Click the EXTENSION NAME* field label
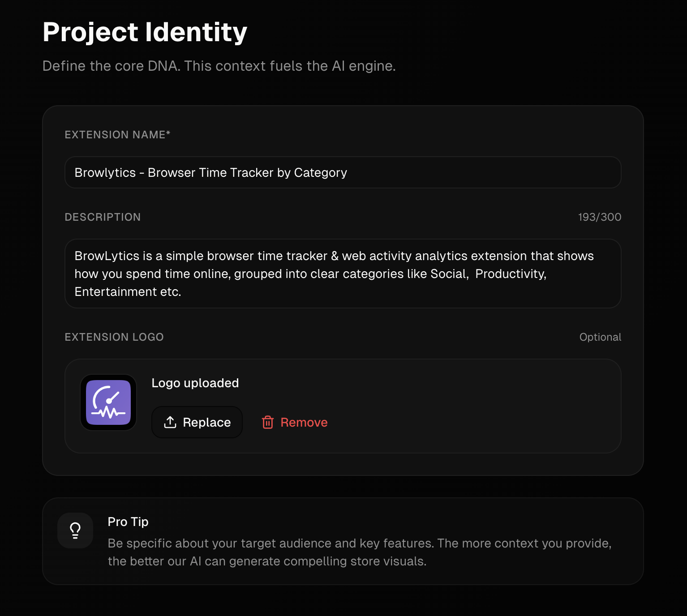 click(117, 134)
